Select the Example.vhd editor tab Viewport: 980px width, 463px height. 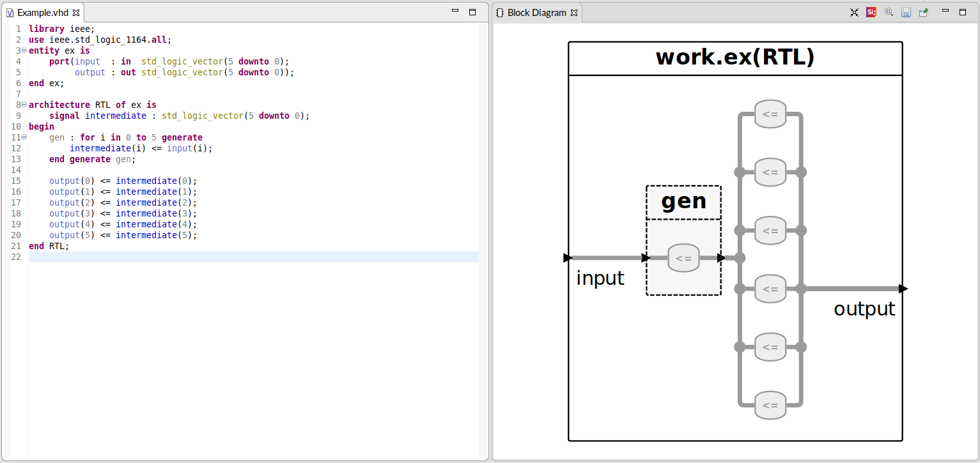tap(43, 13)
